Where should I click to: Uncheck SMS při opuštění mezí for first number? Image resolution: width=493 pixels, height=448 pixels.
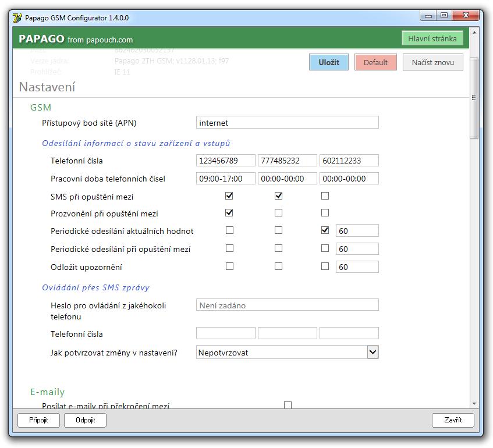click(229, 196)
